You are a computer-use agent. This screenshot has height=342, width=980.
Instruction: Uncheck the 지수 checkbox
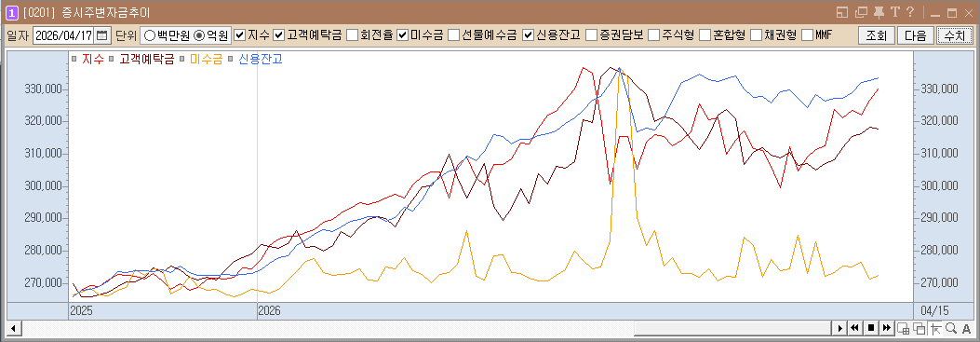(x=240, y=35)
